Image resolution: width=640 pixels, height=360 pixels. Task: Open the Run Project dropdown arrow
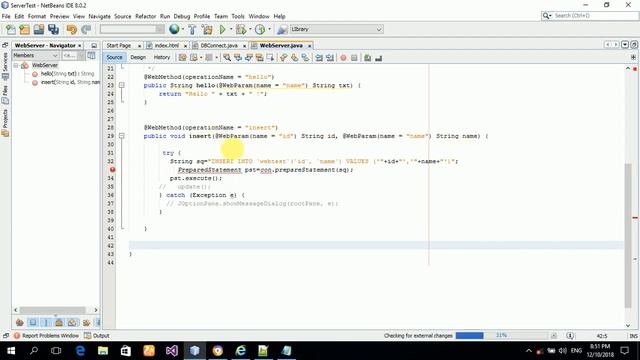[x=231, y=29]
